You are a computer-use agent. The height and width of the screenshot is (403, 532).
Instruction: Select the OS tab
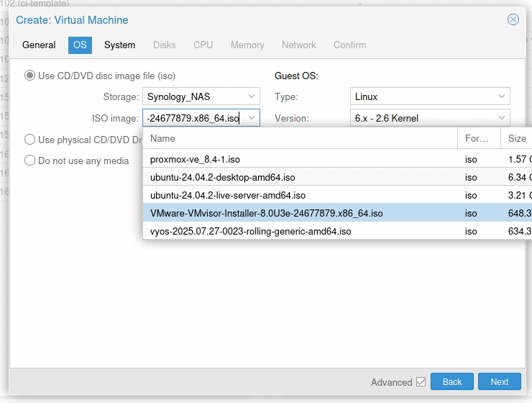[80, 45]
